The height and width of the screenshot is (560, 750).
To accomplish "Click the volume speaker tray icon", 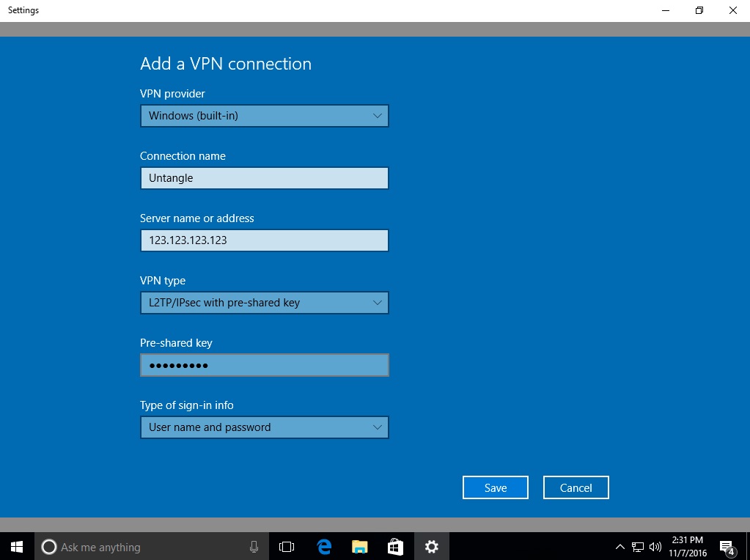I will point(655,547).
